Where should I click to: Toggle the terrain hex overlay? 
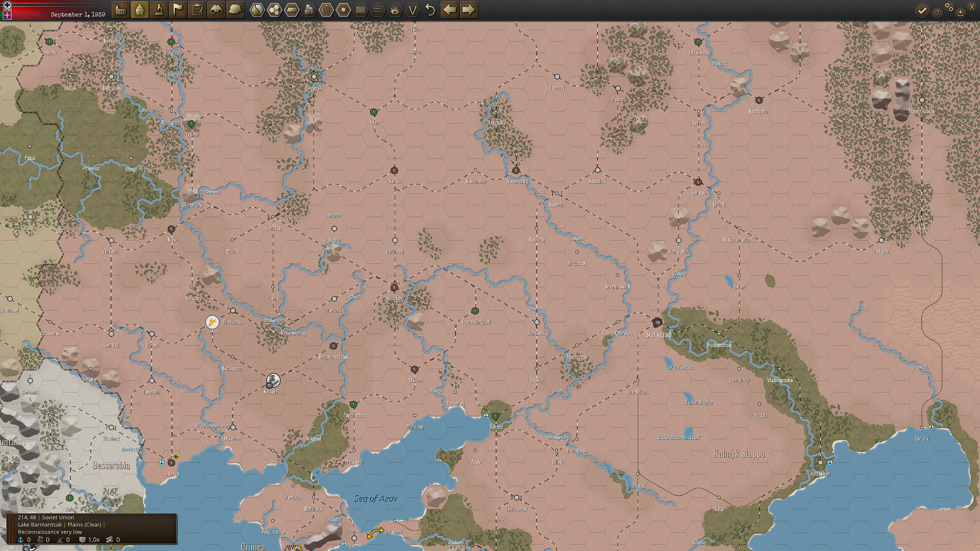[x=257, y=10]
